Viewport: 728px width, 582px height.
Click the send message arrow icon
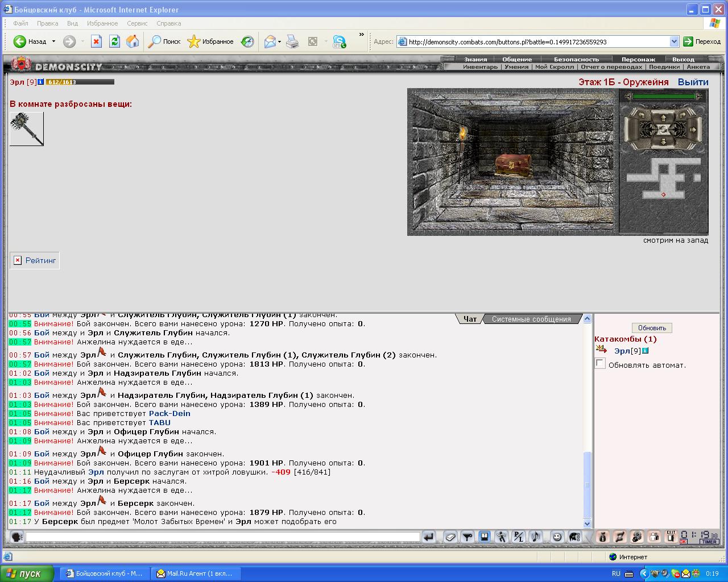[x=429, y=537]
